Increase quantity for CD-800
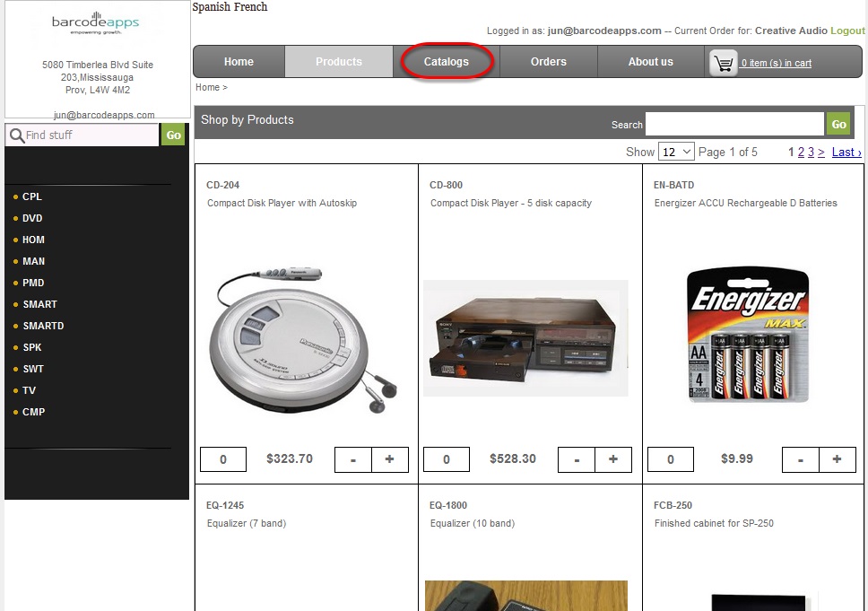The image size is (868, 611). (x=613, y=459)
